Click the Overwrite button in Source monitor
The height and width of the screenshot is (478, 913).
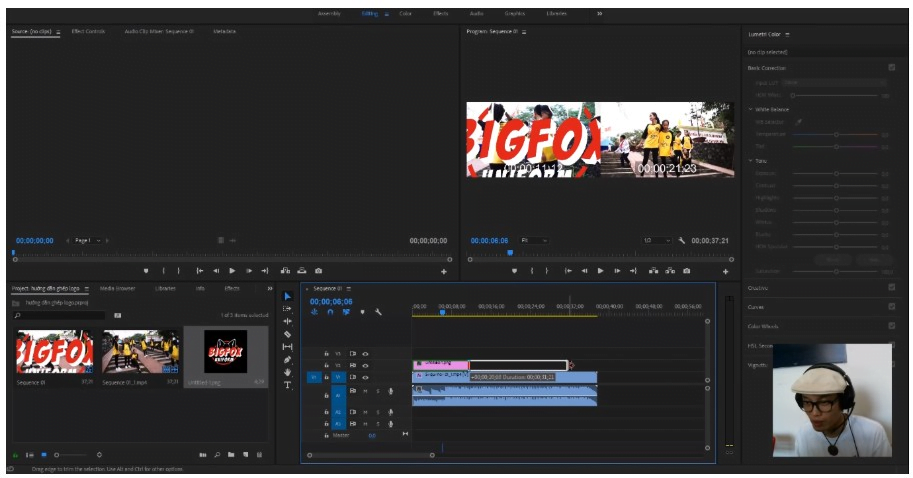pos(302,271)
